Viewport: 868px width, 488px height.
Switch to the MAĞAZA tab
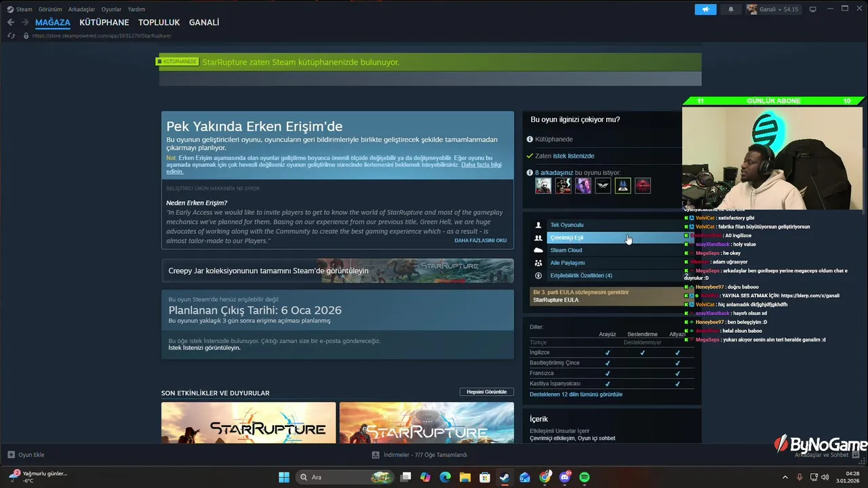click(53, 22)
